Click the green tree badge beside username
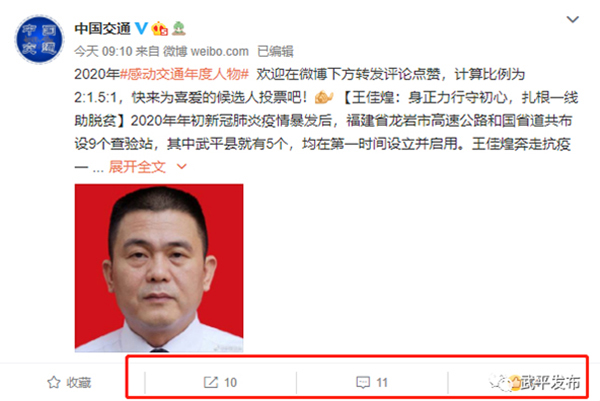 pyautogui.click(x=179, y=29)
